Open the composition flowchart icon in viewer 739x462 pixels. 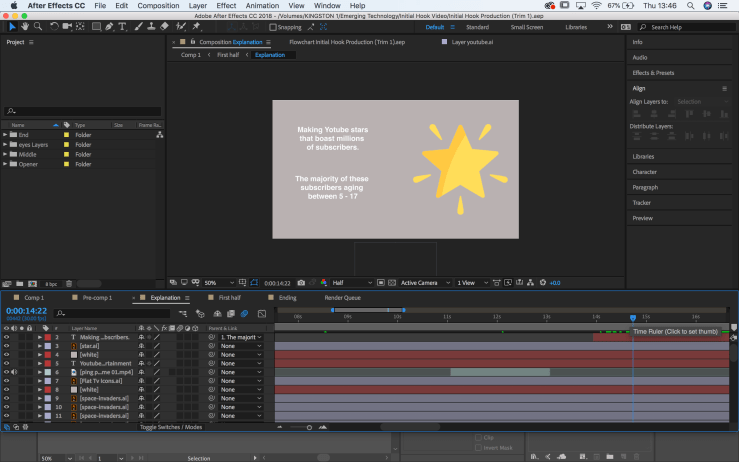coord(530,283)
